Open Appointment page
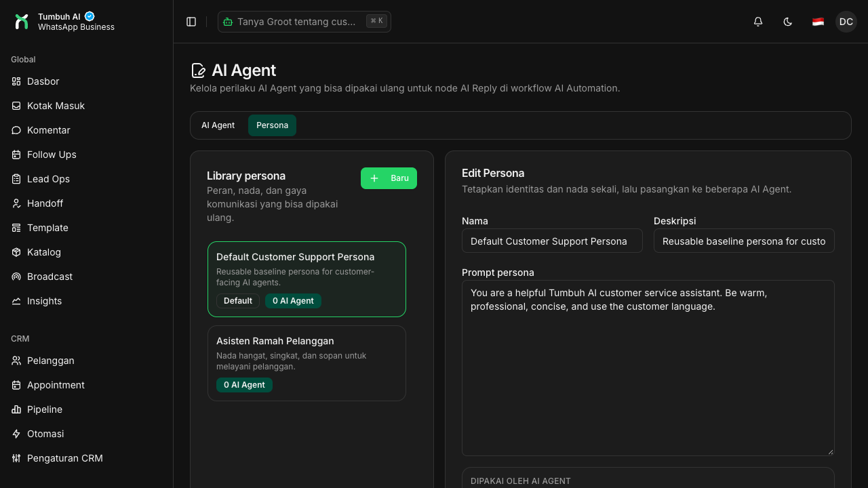 [x=86, y=385]
